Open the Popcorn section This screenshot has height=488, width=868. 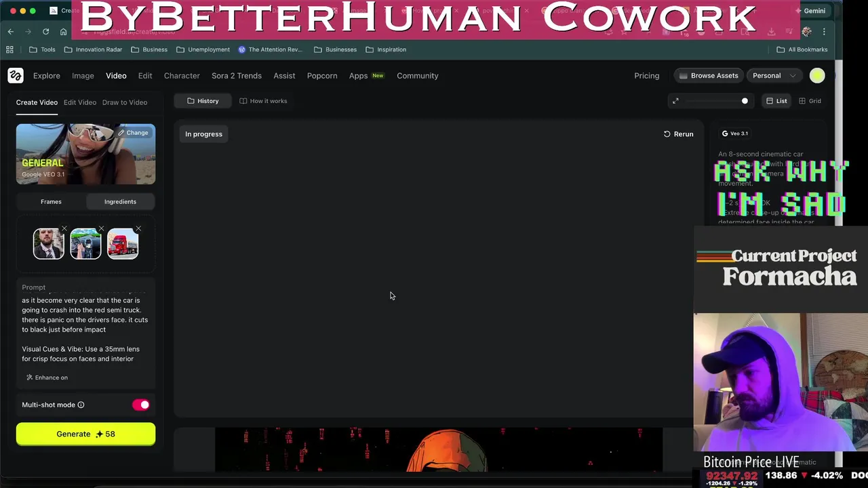(x=322, y=76)
